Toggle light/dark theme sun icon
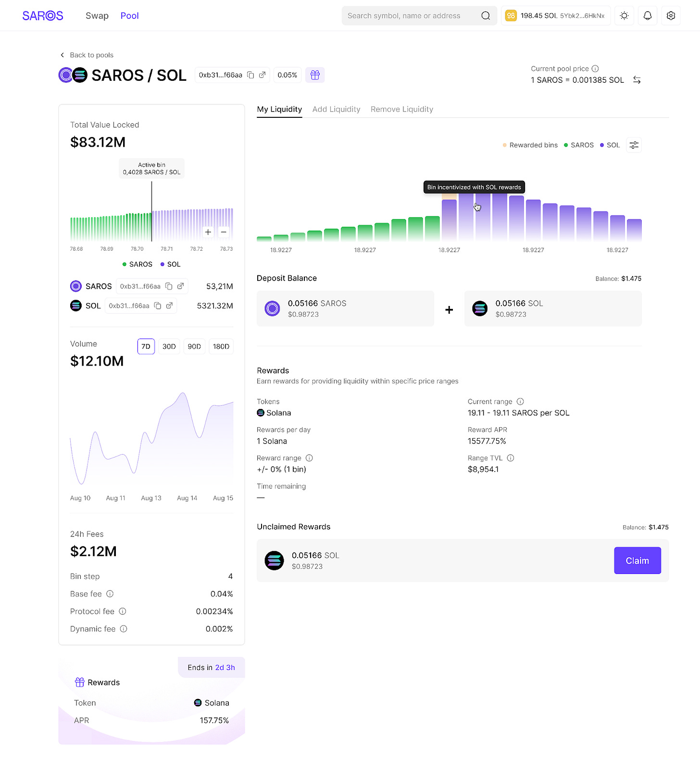The height and width of the screenshot is (764, 700). click(x=624, y=16)
